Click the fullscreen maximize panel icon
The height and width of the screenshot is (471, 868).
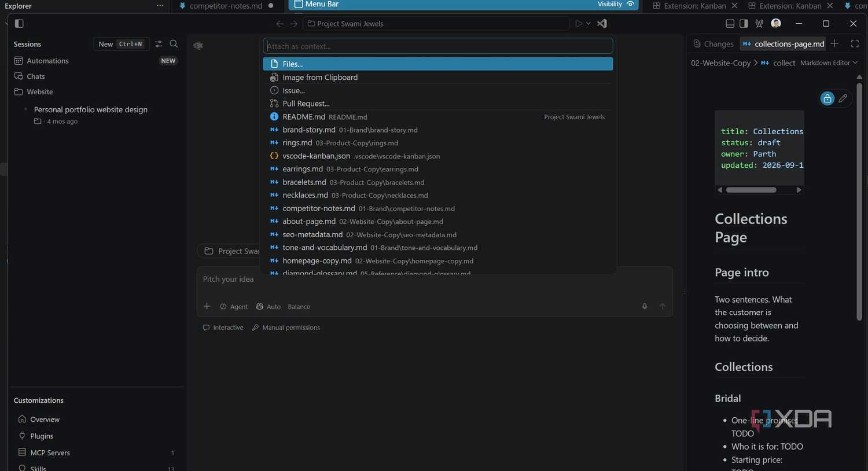coord(855,44)
